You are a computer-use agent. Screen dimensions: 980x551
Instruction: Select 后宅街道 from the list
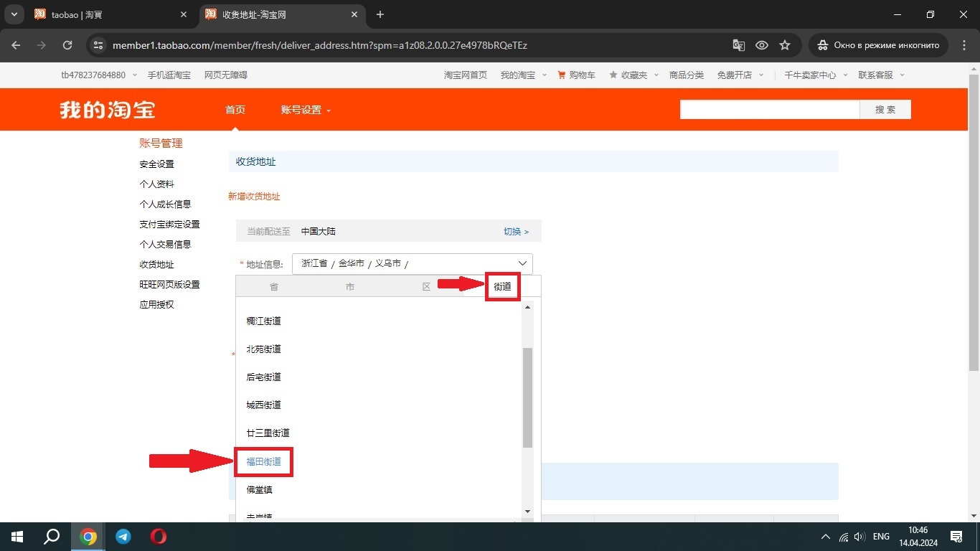pos(263,377)
